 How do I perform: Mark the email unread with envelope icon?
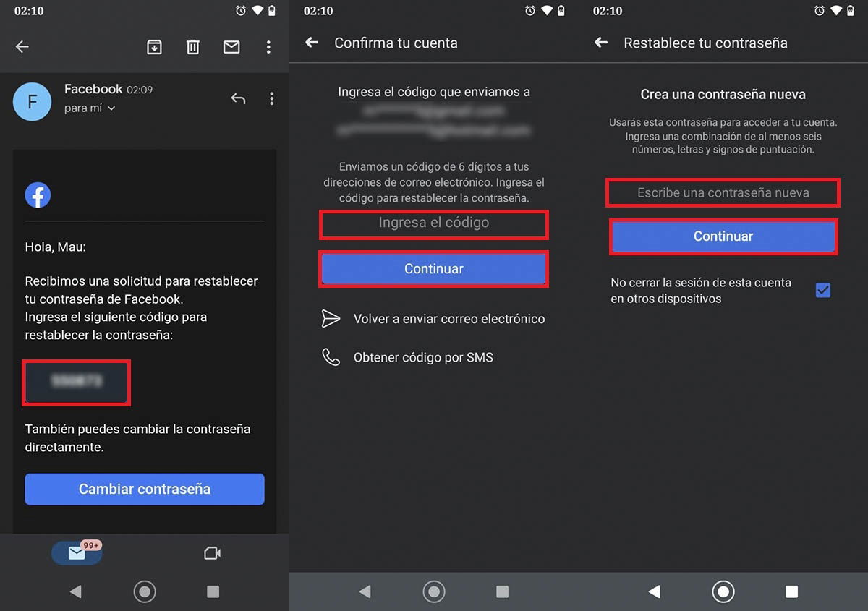(231, 46)
